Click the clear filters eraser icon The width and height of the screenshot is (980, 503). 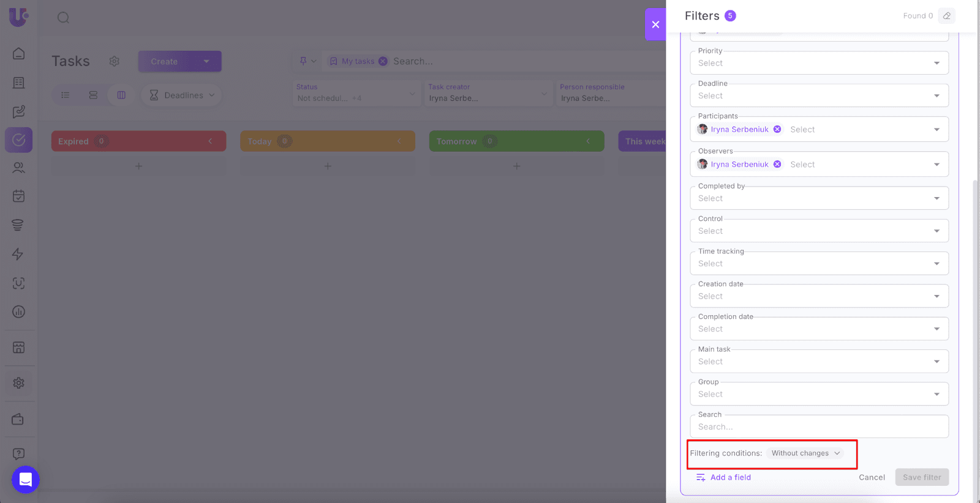coord(946,16)
